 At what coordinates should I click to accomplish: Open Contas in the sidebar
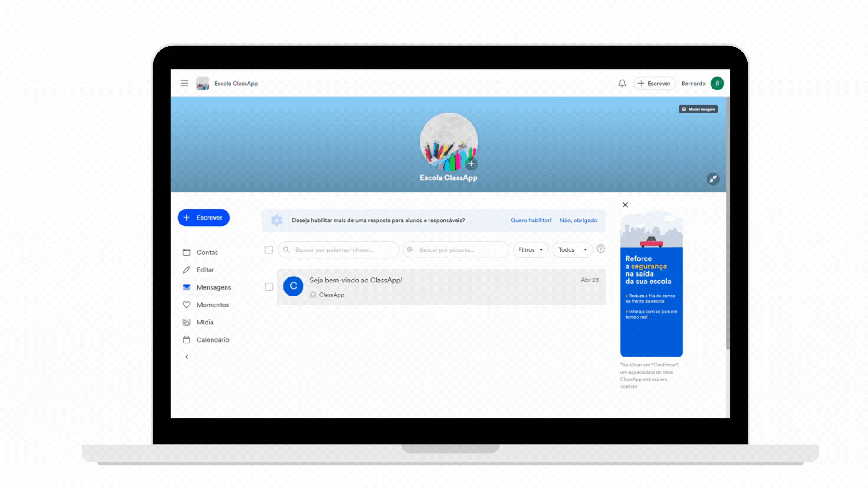[x=207, y=252]
